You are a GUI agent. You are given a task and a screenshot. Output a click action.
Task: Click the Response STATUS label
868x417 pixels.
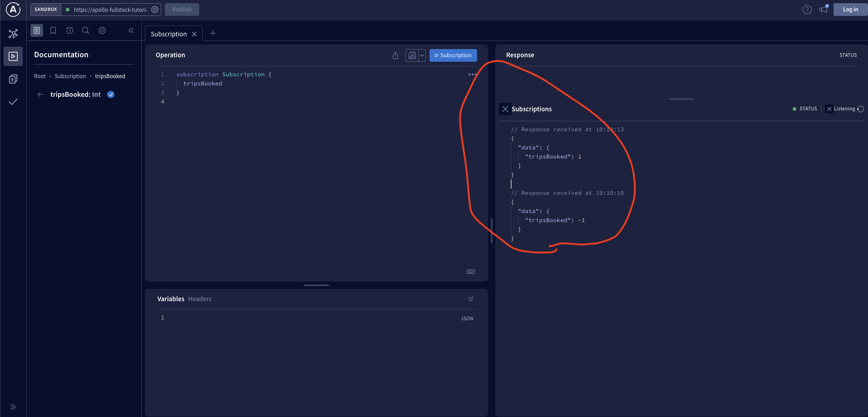848,55
